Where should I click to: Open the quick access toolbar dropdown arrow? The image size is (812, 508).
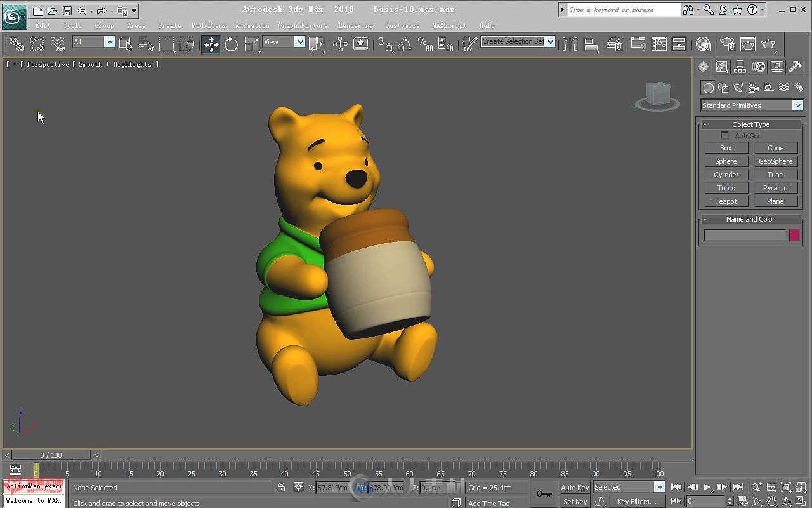(x=134, y=11)
